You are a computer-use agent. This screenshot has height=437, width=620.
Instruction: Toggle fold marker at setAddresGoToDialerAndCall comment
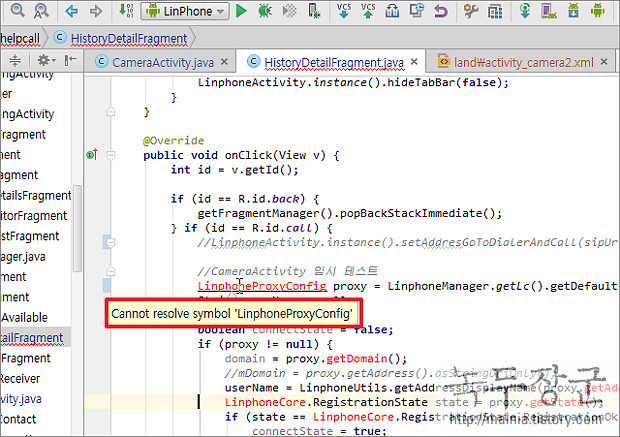click(111, 242)
